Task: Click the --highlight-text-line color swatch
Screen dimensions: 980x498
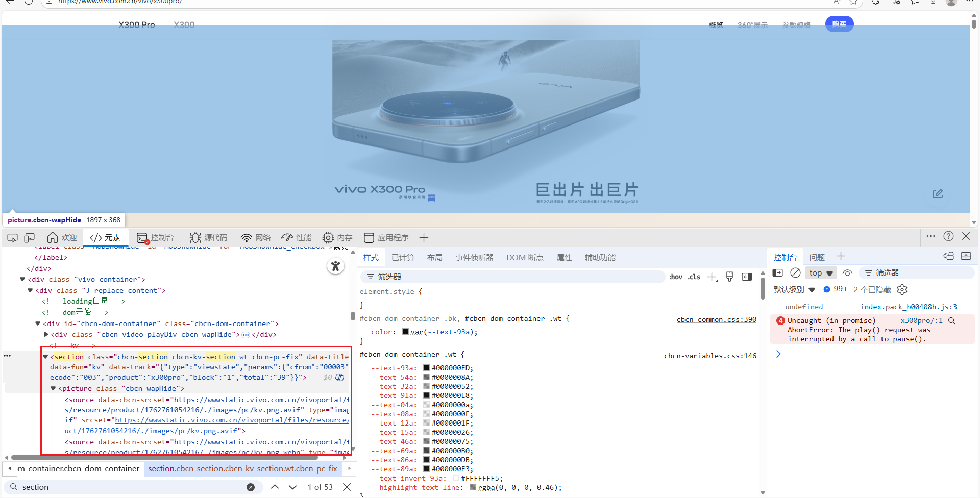Action: click(473, 487)
